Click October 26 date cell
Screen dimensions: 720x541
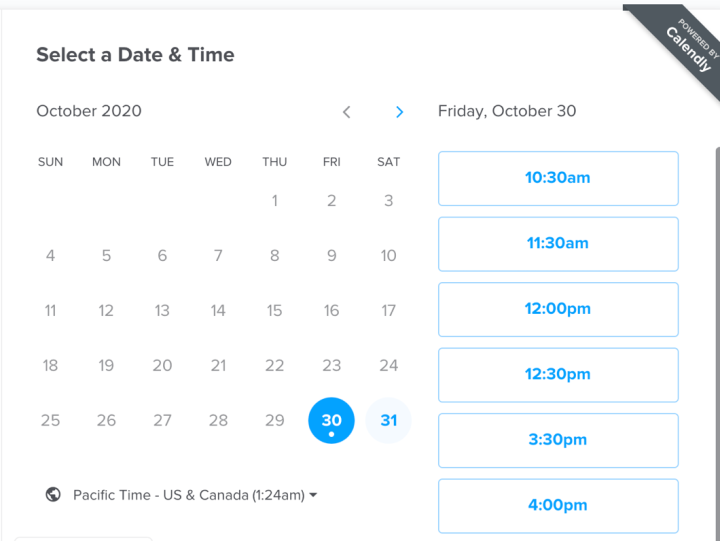[106, 420]
